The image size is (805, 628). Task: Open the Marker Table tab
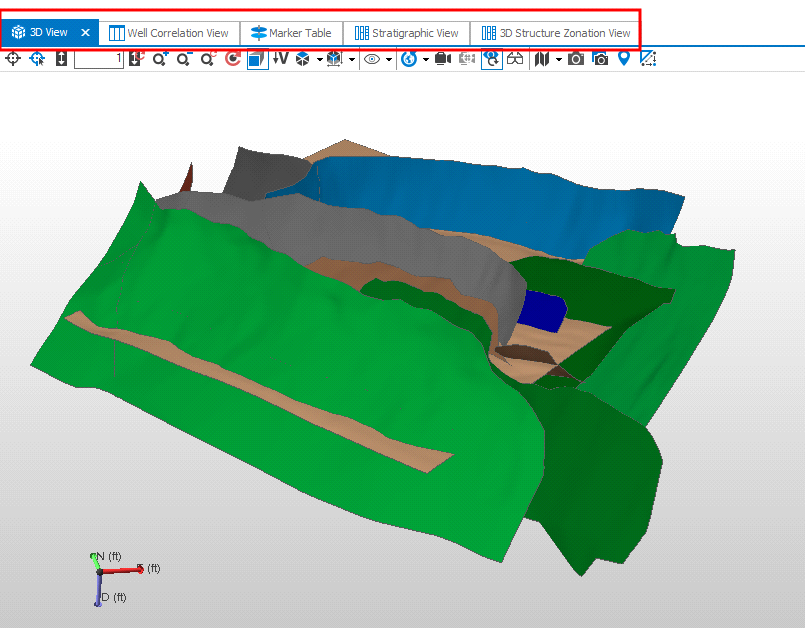291,33
